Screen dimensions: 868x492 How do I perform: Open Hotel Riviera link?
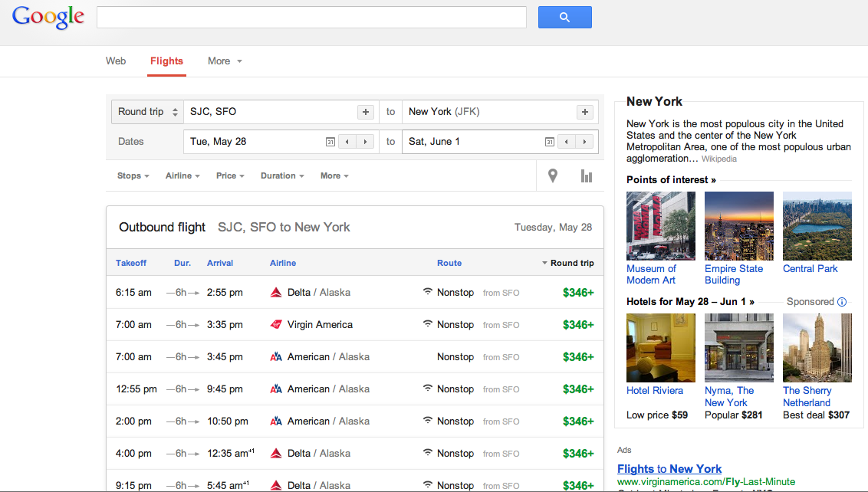655,390
